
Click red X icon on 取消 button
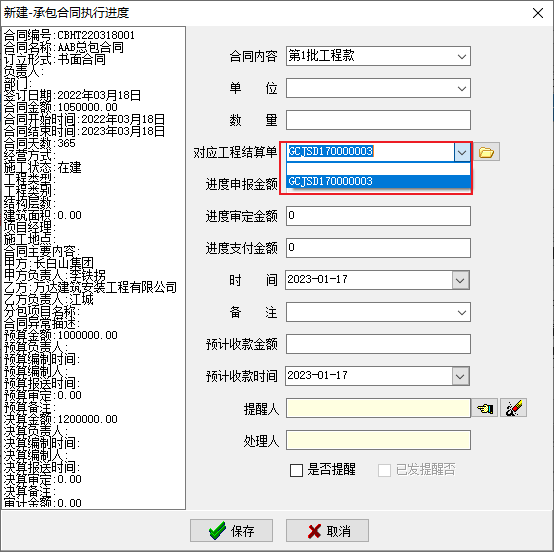[314, 531]
